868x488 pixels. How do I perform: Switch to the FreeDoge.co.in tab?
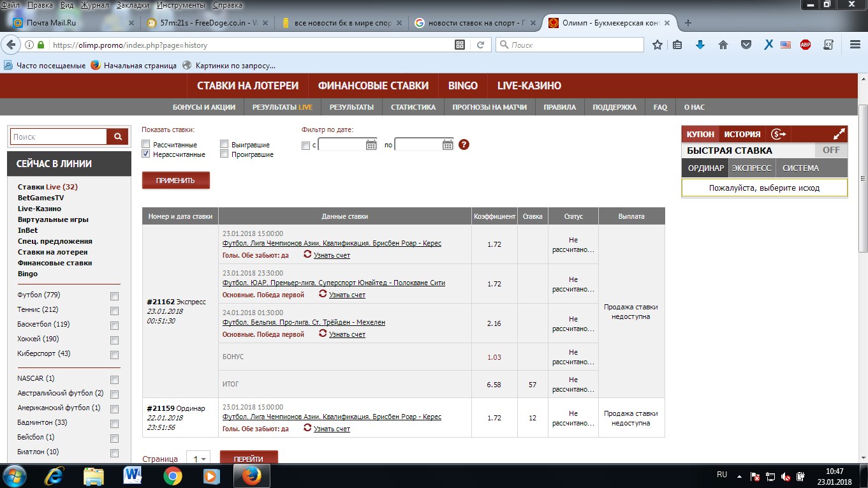tap(207, 23)
